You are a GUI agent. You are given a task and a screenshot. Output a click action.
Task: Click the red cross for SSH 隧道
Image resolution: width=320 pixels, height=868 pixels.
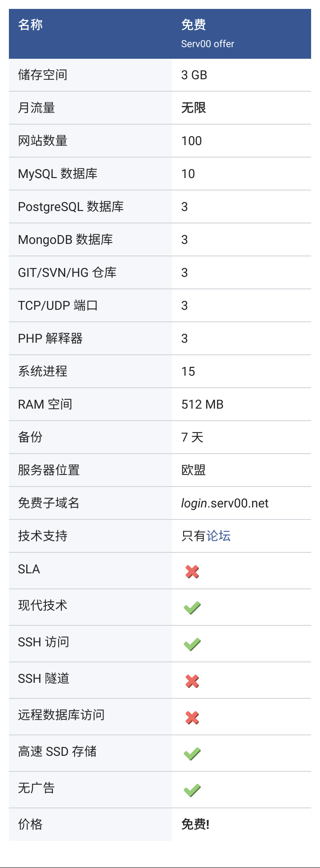[x=192, y=681]
